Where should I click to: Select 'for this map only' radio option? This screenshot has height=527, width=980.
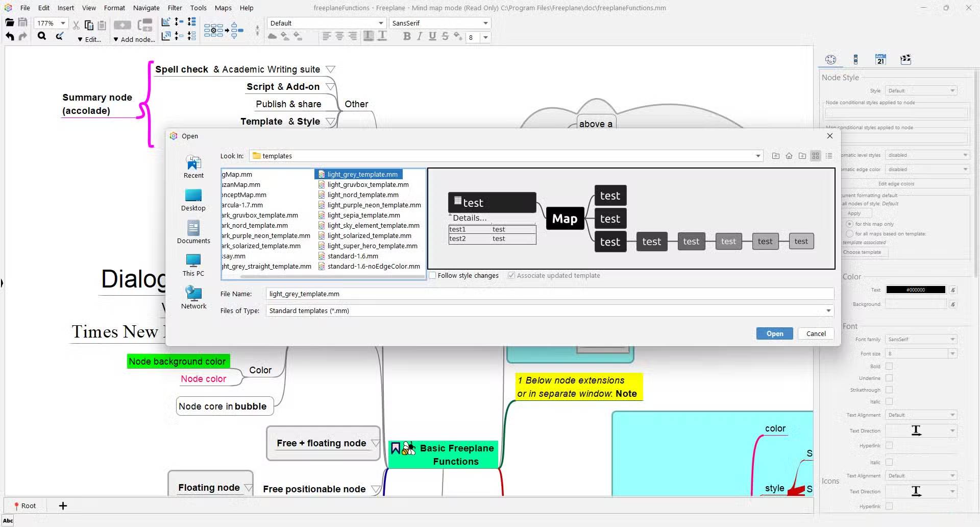click(850, 224)
